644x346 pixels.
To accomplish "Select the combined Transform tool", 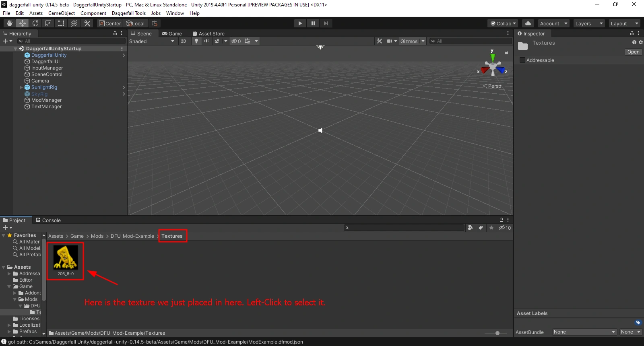I will pyautogui.click(x=74, y=23).
